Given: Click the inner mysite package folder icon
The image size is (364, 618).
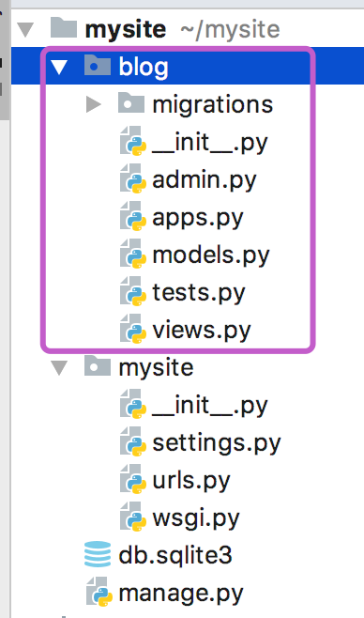Looking at the screenshot, I should [x=98, y=365].
